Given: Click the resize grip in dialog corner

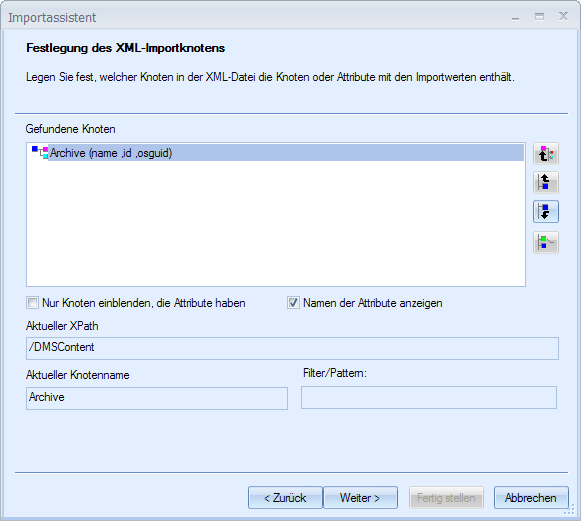Looking at the screenshot, I should [x=569, y=510].
